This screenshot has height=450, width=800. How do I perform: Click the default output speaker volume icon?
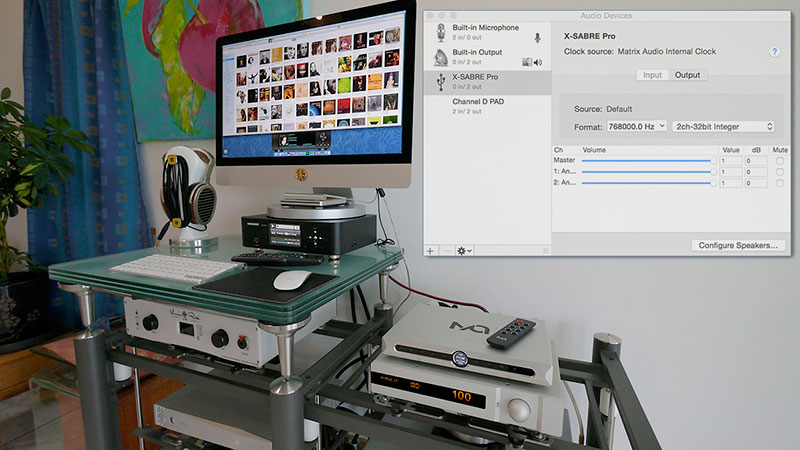538,62
